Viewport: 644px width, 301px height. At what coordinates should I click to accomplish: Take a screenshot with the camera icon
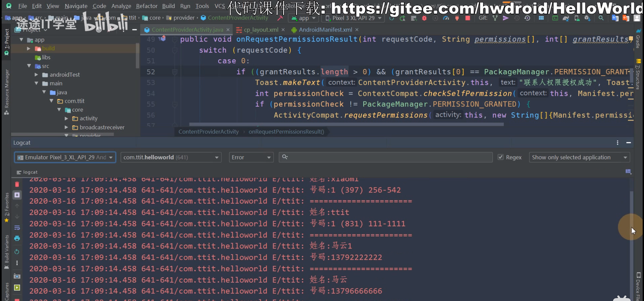tap(17, 276)
